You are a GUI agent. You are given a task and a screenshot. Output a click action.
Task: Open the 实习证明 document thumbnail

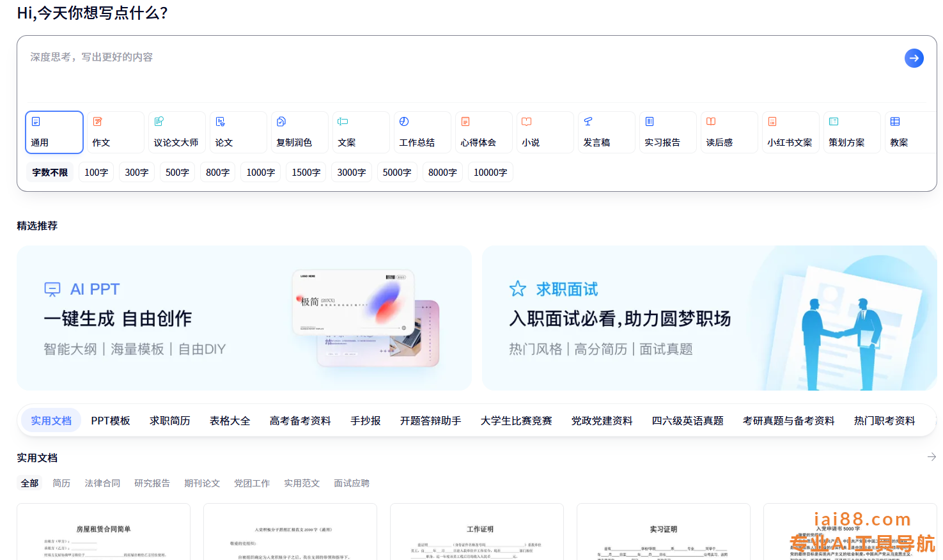point(664,532)
